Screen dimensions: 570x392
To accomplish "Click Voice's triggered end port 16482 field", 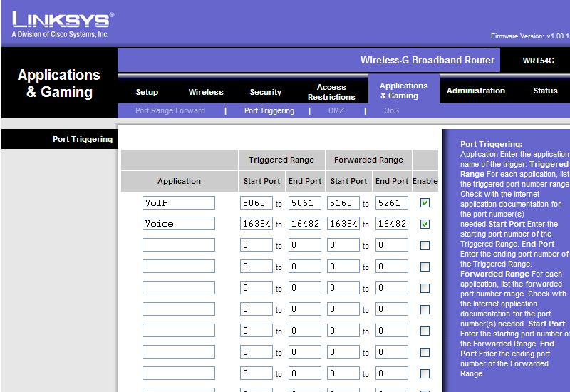I will [x=305, y=224].
